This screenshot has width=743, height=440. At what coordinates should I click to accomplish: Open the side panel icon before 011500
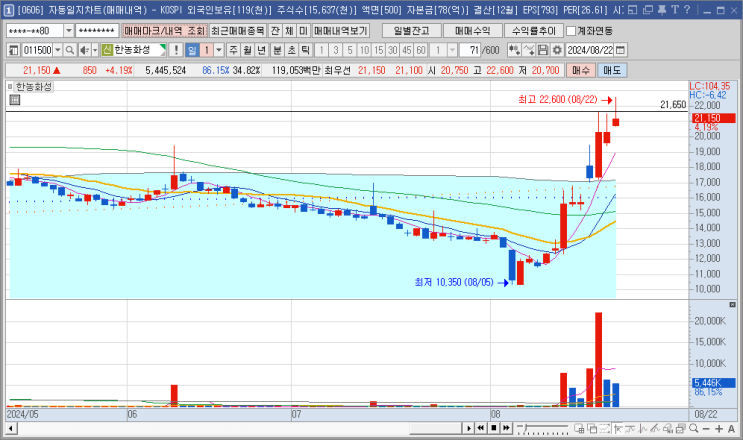(13, 50)
